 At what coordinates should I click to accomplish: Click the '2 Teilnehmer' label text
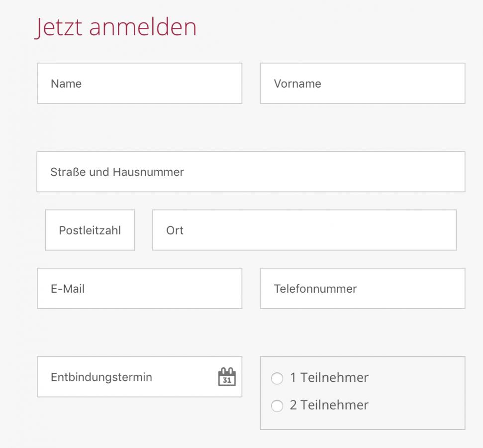pos(329,405)
